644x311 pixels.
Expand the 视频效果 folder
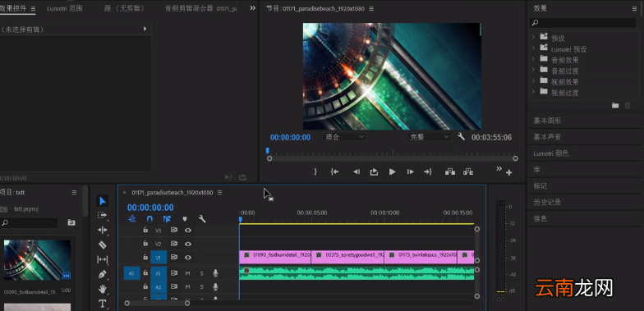pos(533,80)
